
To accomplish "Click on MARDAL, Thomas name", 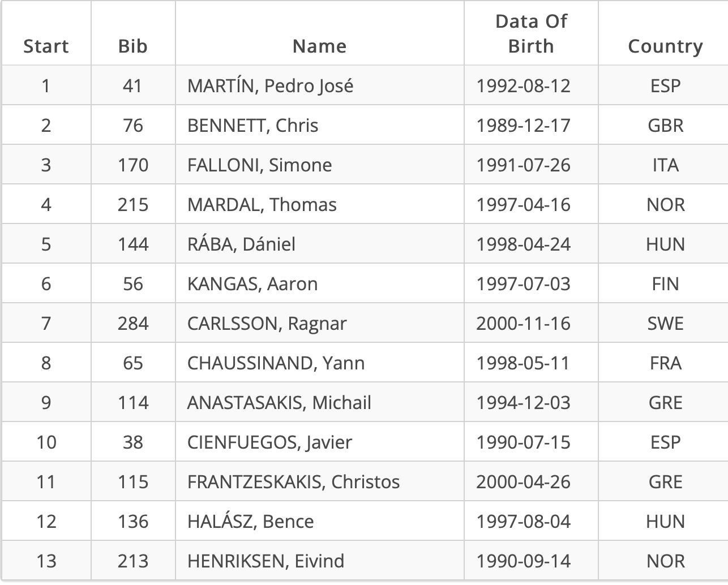I will (262, 204).
